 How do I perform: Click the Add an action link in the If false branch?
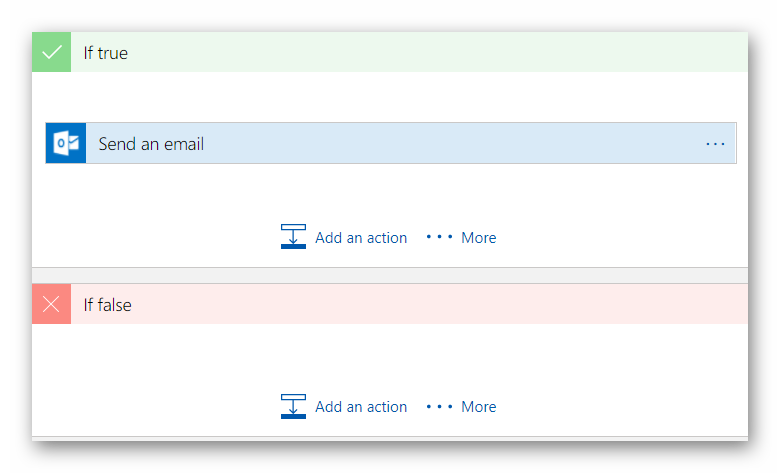click(361, 407)
